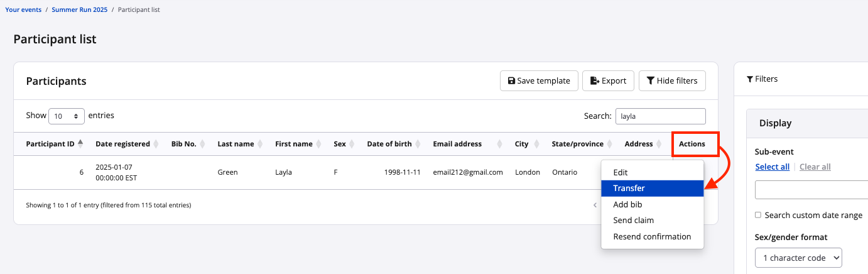Image resolution: width=868 pixels, height=274 pixels.
Task: Sort by Participant ID column arrow
Action: (80, 144)
